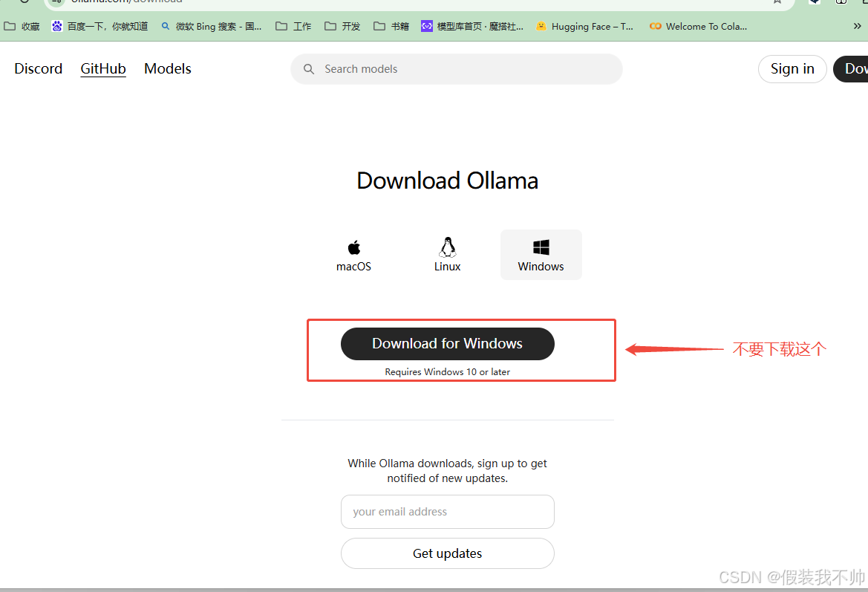Viewport: 868px width, 592px height.
Task: Open the 模型库首页 魔搭社区 bookmark
Action: point(472,26)
